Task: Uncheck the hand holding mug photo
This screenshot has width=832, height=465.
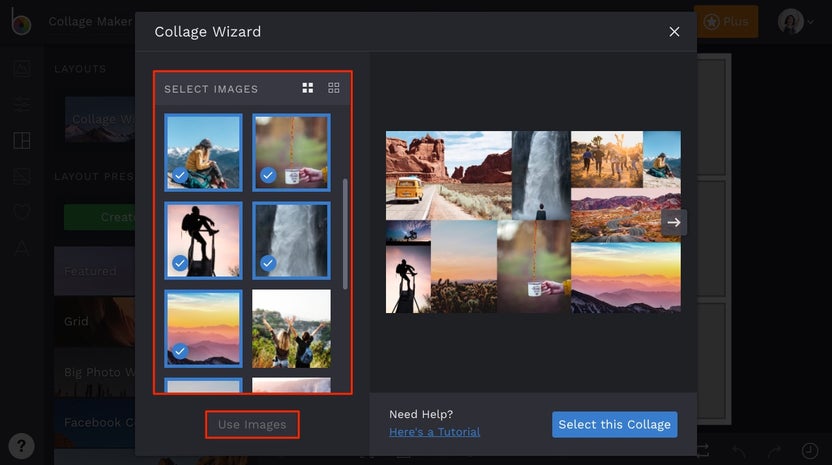Action: 291,153
